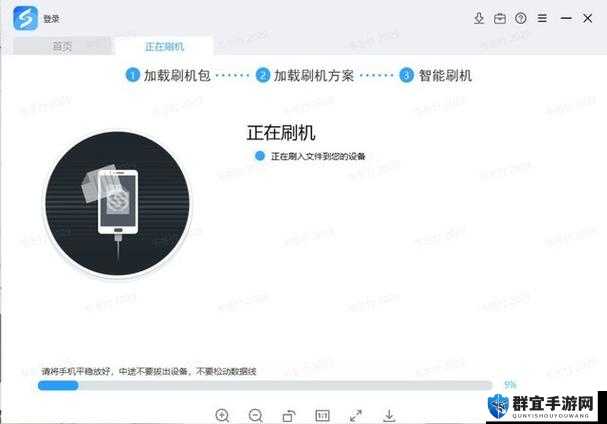Click the 正在刷机 heading
This screenshot has height=424, width=607.
point(281,133)
